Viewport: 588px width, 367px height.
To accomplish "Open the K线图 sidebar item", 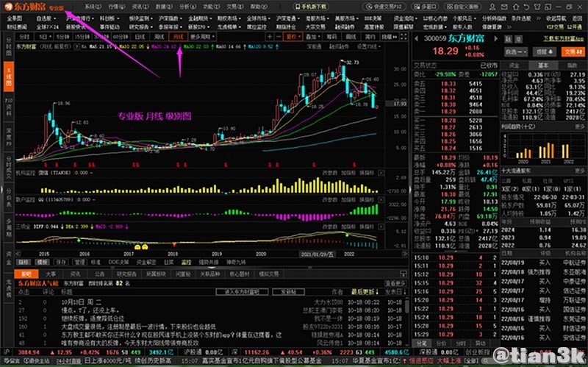I will pyautogui.click(x=9, y=76).
